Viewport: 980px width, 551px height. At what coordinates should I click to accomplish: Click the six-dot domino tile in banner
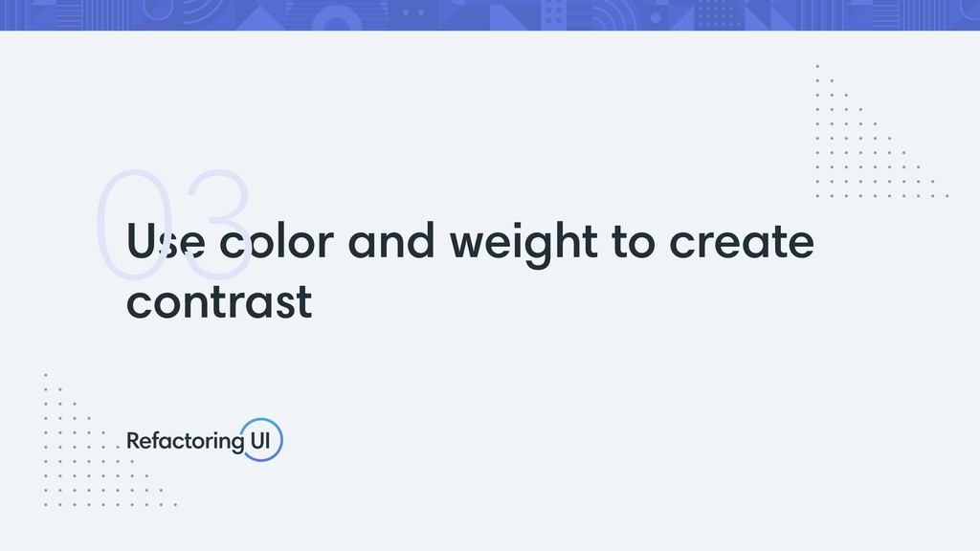554,14
